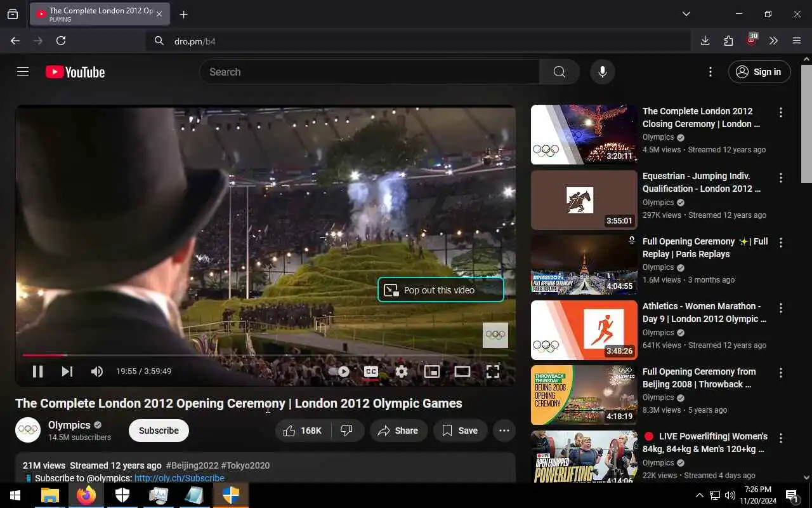The image size is (812, 508).
Task: Focus the YouTube search field
Action: (369, 72)
